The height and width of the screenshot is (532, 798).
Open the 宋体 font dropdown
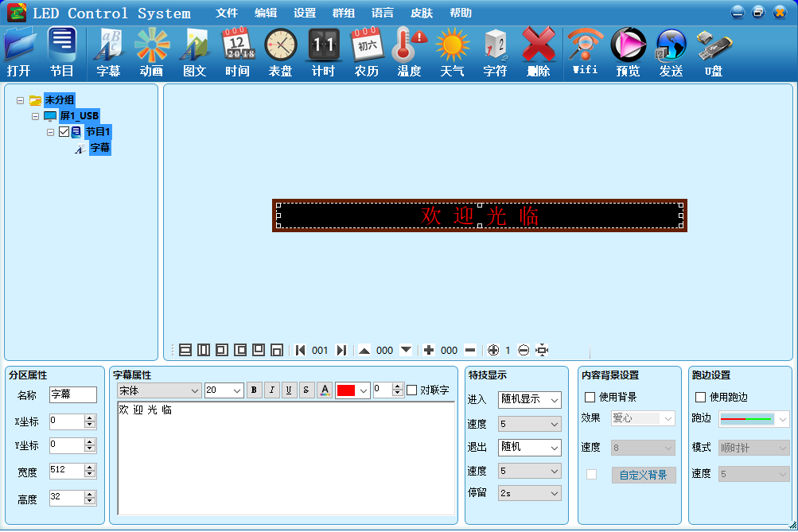coord(159,390)
